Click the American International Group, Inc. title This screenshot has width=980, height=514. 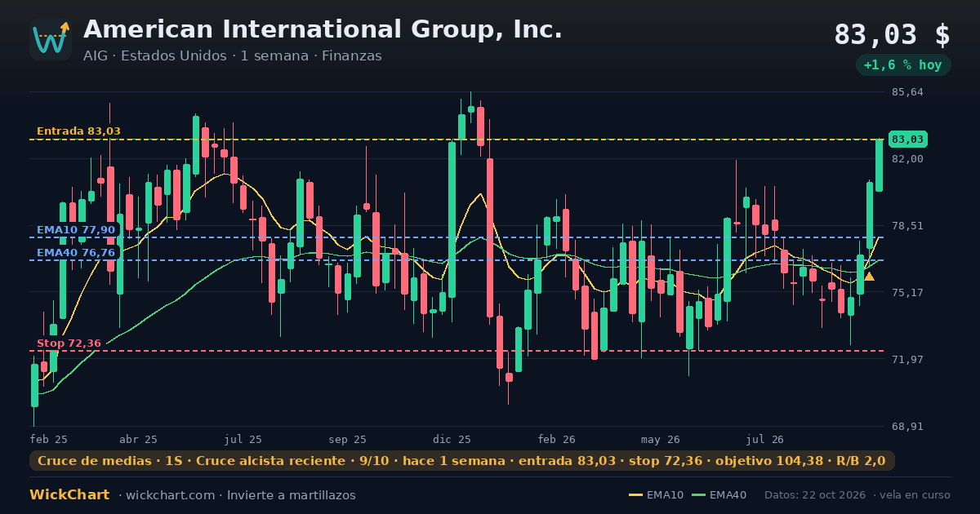tap(323, 29)
